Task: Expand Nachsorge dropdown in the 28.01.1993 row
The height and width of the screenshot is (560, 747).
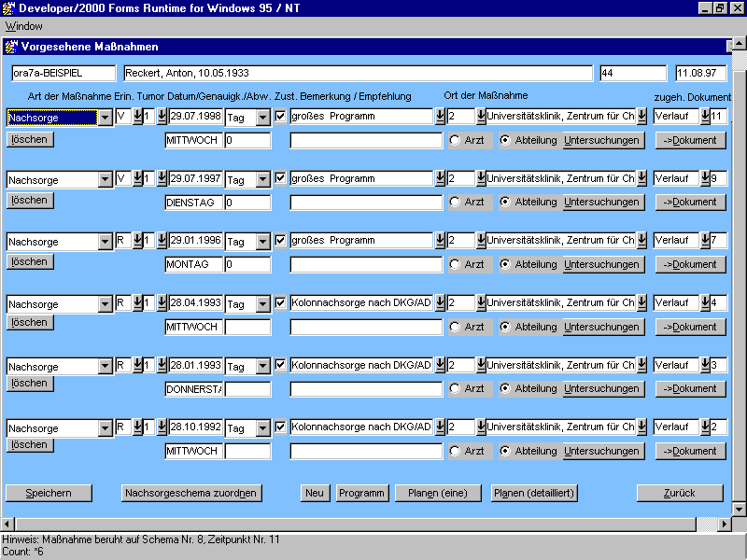Action: 105,367
